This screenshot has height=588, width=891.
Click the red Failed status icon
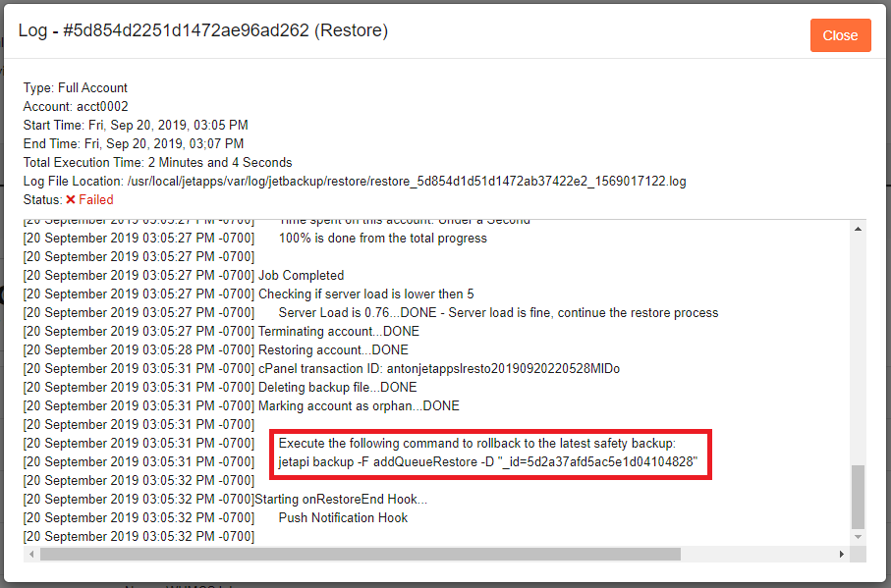point(71,200)
